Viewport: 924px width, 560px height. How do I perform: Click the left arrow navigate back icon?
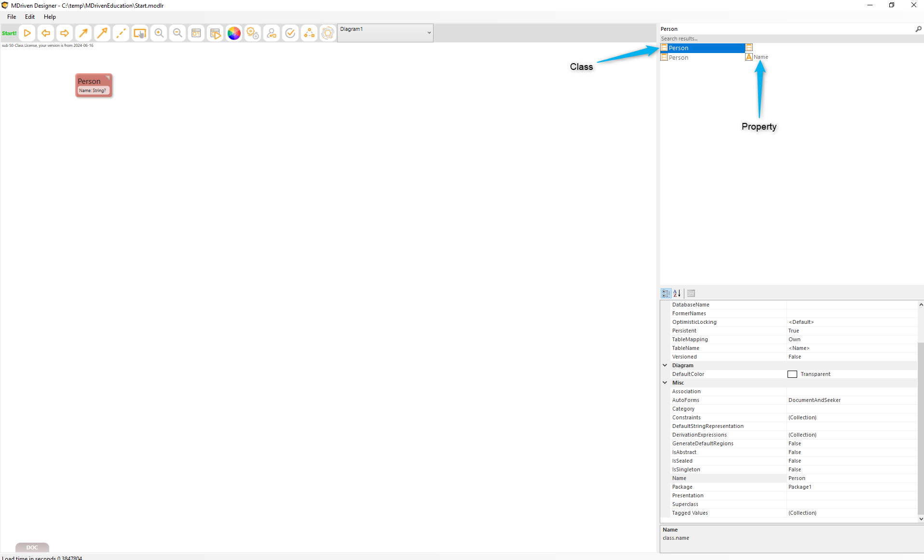[x=46, y=33]
